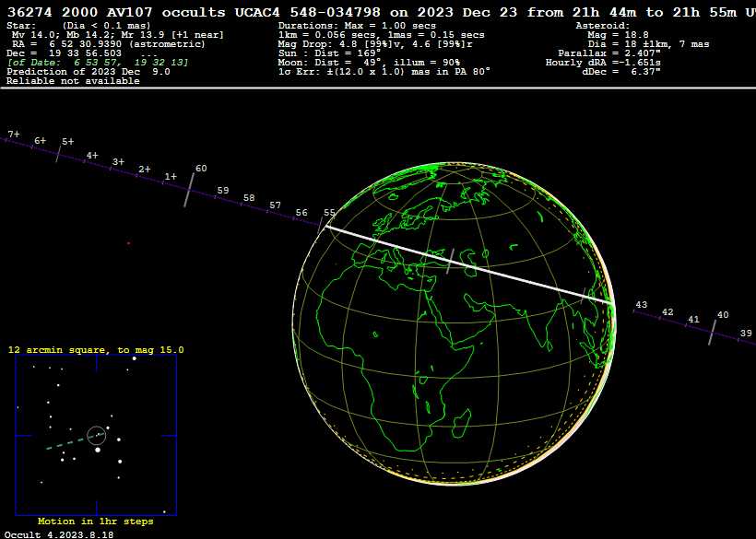Click the white occultation track across the globe
This screenshot has height=539, width=756.
point(470,265)
